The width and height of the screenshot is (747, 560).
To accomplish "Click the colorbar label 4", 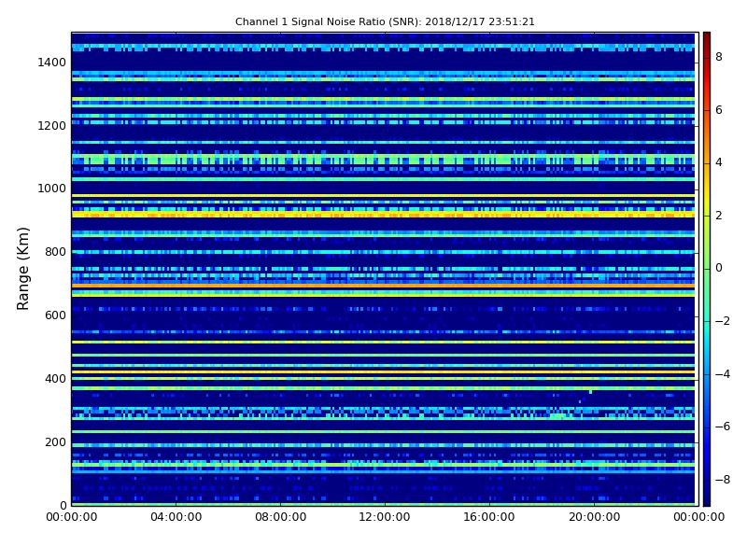I will coord(719,162).
